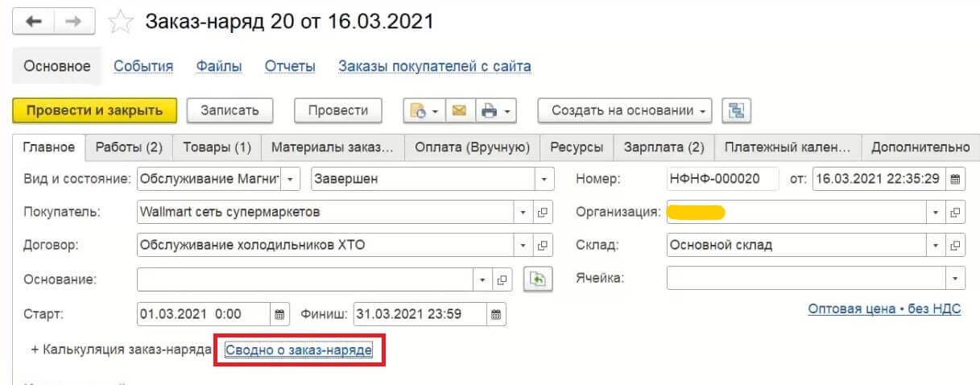The image size is (980, 385).
Task: Open Сводно о заказ-наряде link
Action: pos(299,350)
